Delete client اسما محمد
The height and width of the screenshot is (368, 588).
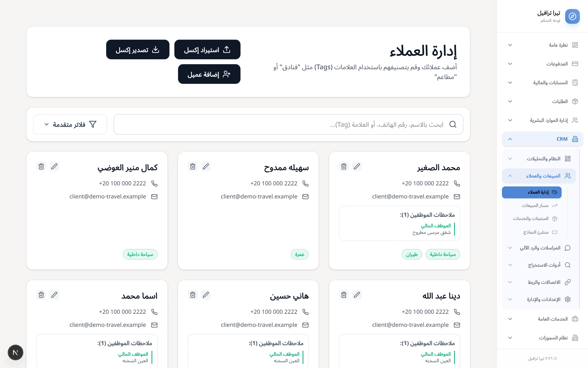click(41, 295)
